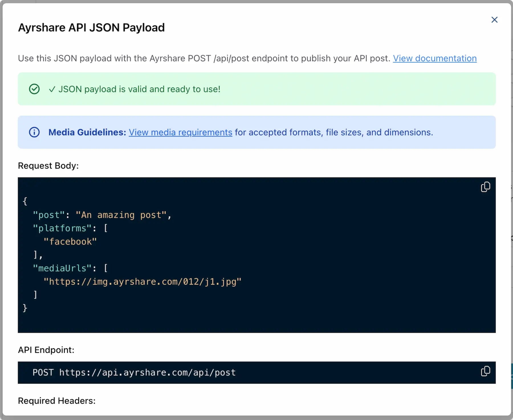Click the "Media Guidelines:" bold label
The width and height of the screenshot is (513, 420).
[x=87, y=132]
